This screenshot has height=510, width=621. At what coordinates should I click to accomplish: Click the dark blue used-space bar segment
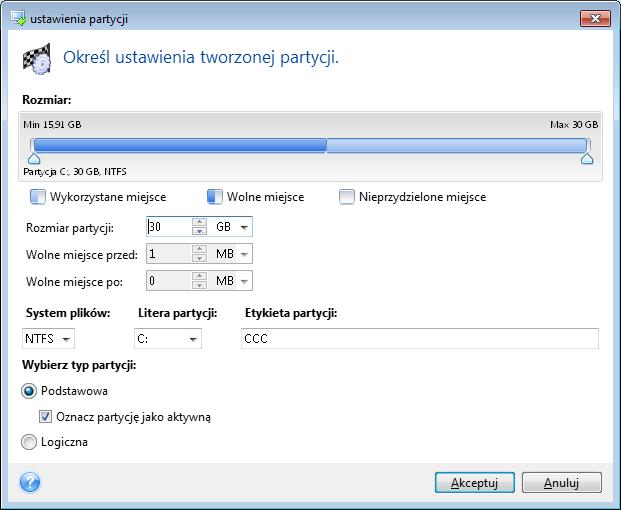point(180,145)
